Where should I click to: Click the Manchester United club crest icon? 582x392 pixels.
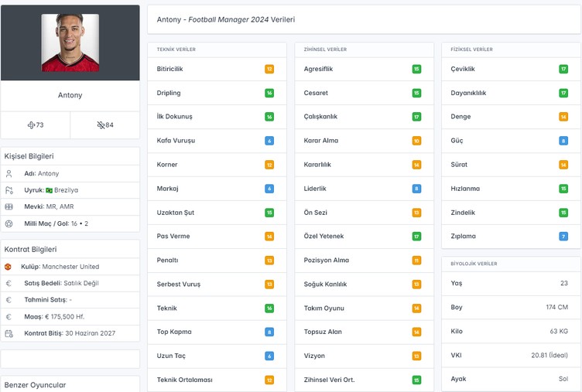[x=8, y=267]
